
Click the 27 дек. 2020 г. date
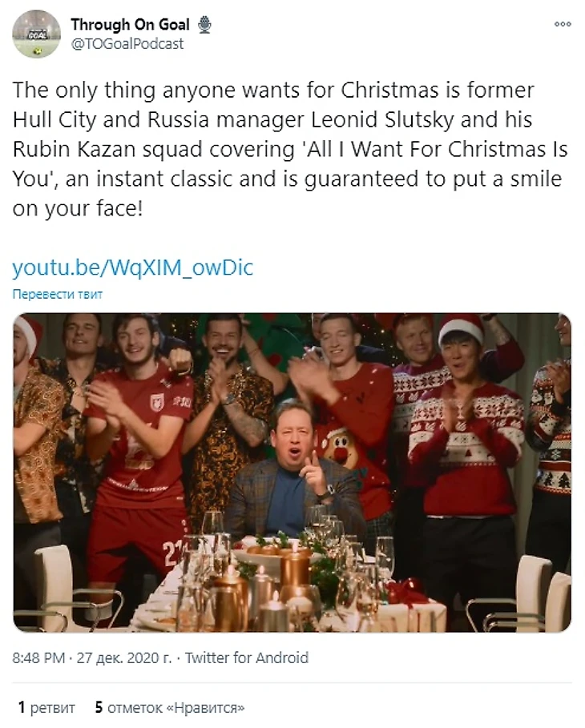point(124,658)
